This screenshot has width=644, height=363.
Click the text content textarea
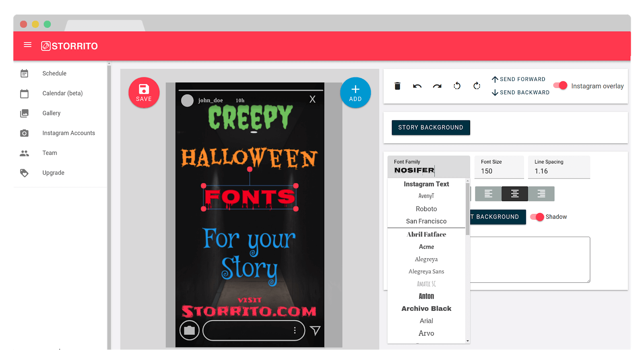tap(530, 259)
